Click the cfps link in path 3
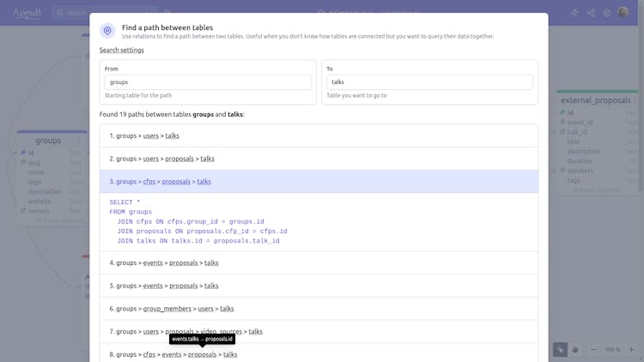Image resolution: width=644 pixels, height=362 pixels. pyautogui.click(x=149, y=181)
